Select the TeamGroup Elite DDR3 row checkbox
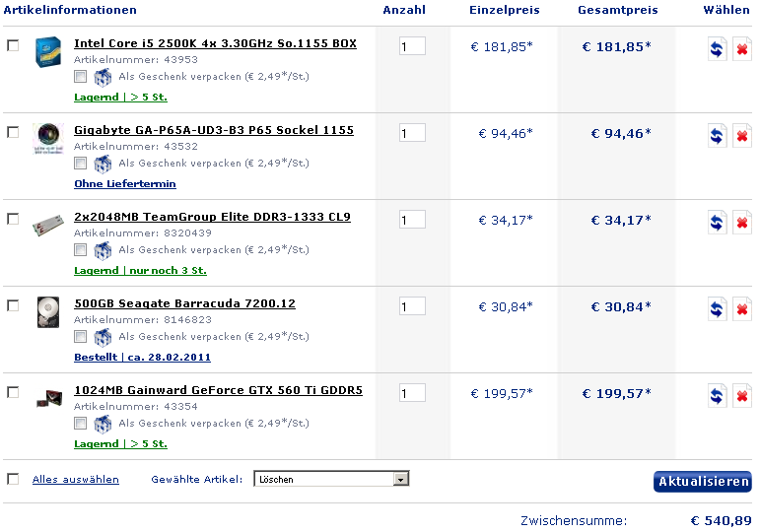 pyautogui.click(x=13, y=219)
